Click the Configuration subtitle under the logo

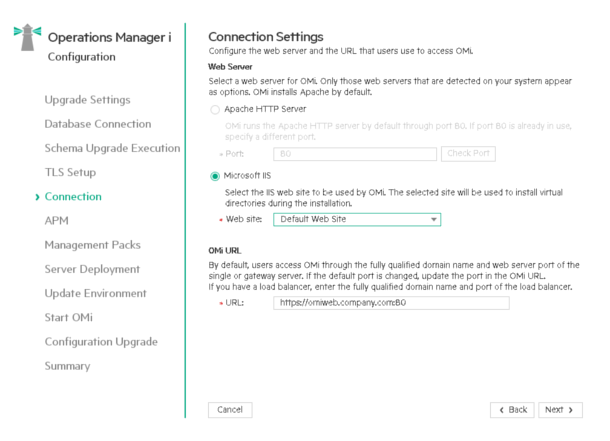[82, 57]
